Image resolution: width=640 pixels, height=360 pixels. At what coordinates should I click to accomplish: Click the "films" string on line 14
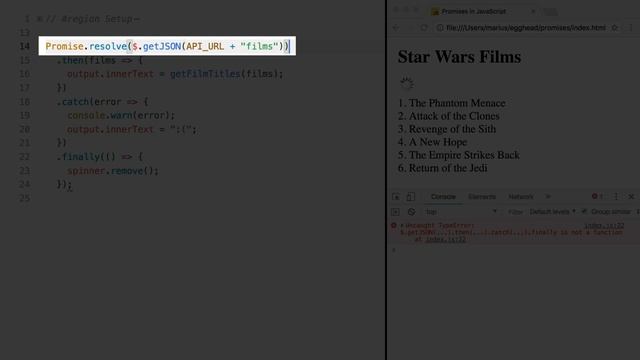(x=259, y=47)
